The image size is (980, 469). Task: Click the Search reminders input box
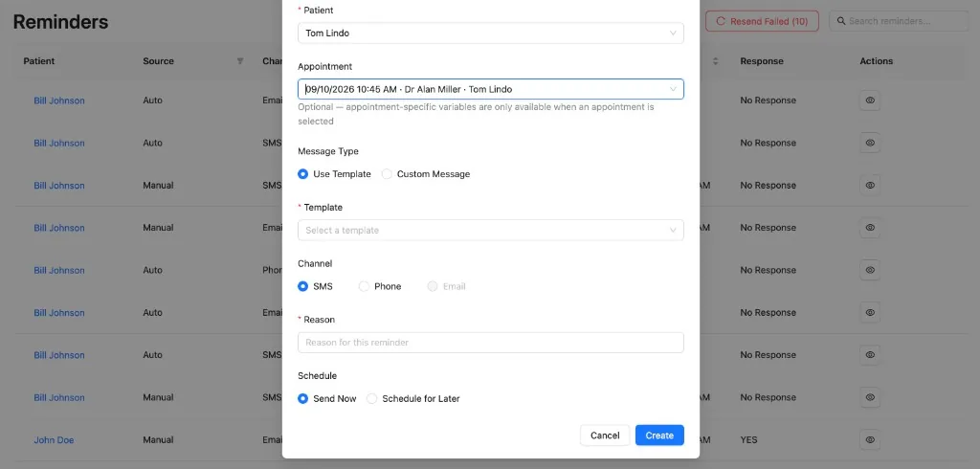[x=899, y=21]
